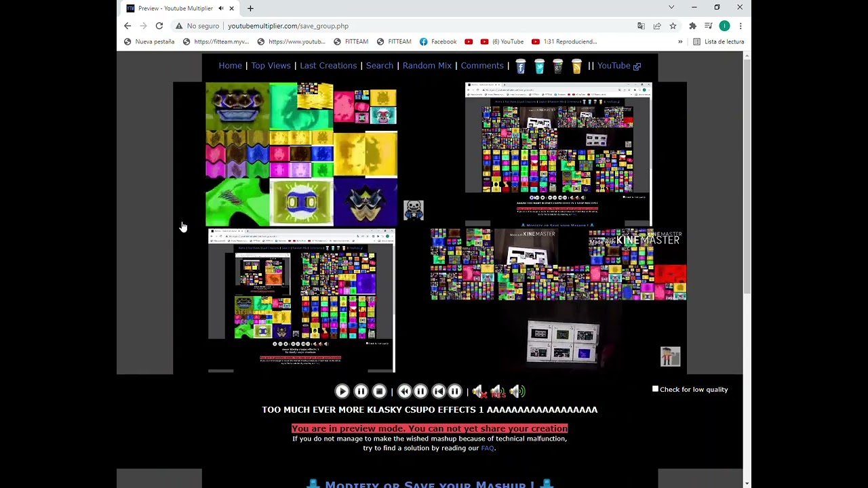Screen dimensions: 868x488
Task: Click the top-left colorful effects video
Action: click(x=301, y=154)
